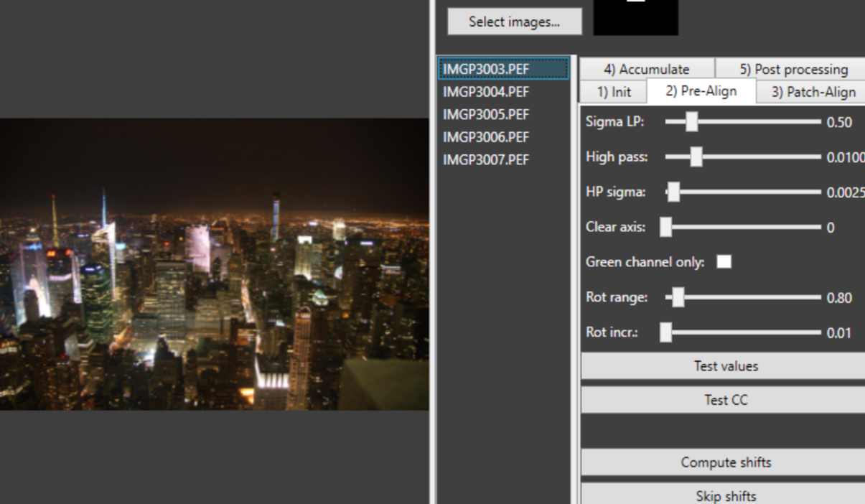Click the Rot incr. slider thumb
The image size is (865, 504).
(666, 332)
